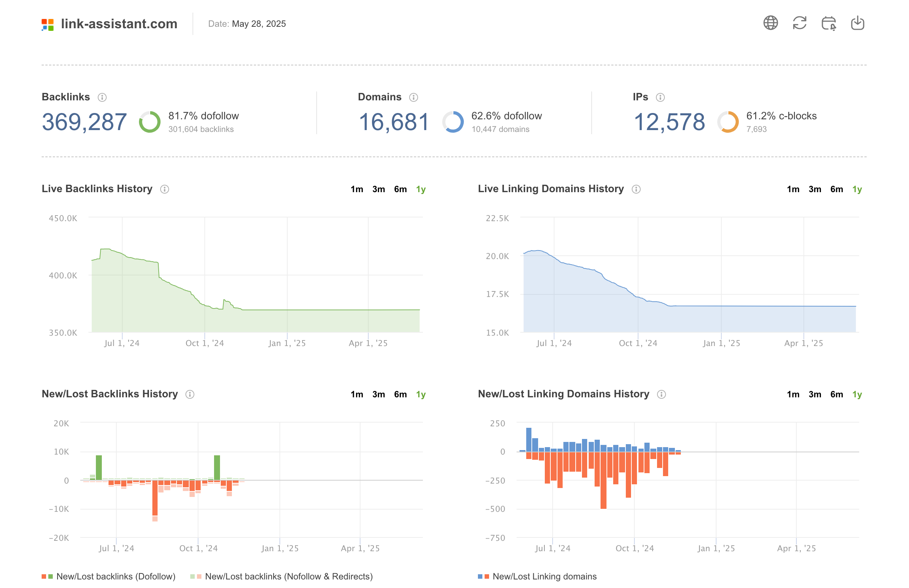Click the info icon beside Domains

pyautogui.click(x=414, y=97)
